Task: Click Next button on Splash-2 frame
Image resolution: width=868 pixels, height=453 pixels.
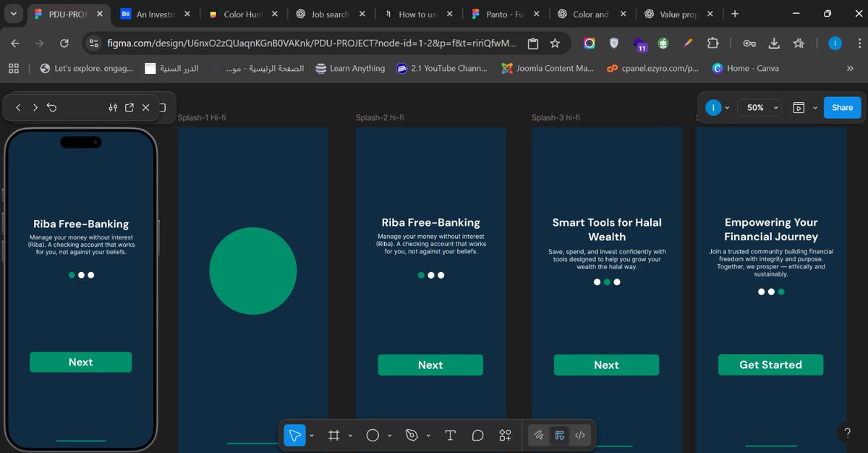Action: click(x=430, y=365)
